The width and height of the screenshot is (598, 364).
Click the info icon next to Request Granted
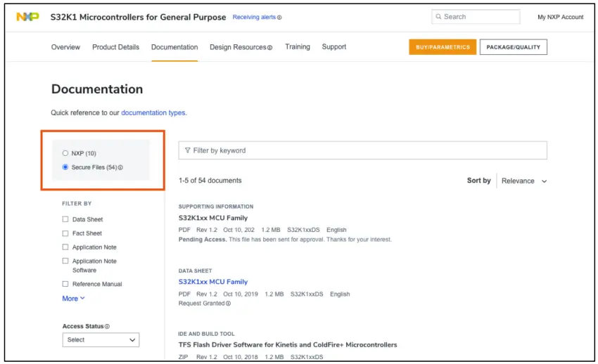tap(228, 304)
